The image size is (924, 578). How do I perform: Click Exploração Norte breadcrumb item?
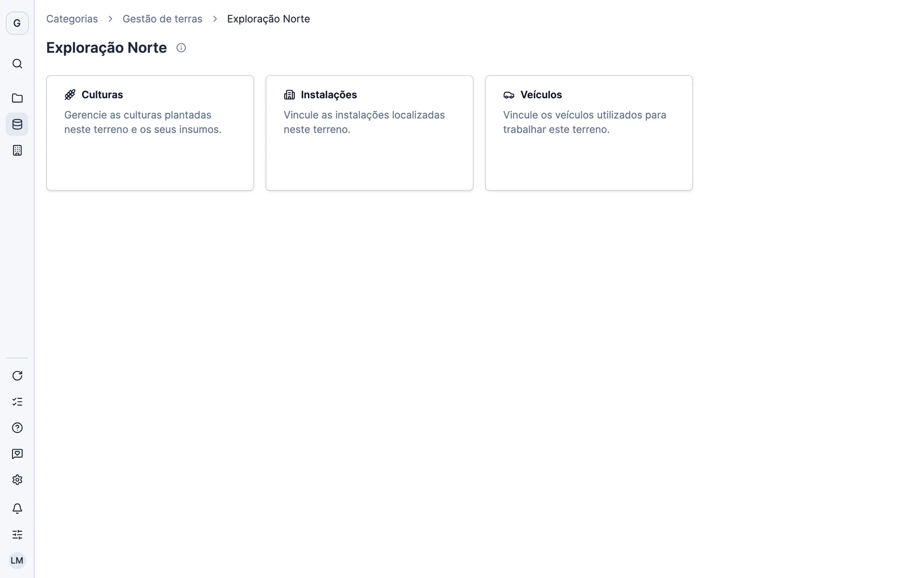268,19
